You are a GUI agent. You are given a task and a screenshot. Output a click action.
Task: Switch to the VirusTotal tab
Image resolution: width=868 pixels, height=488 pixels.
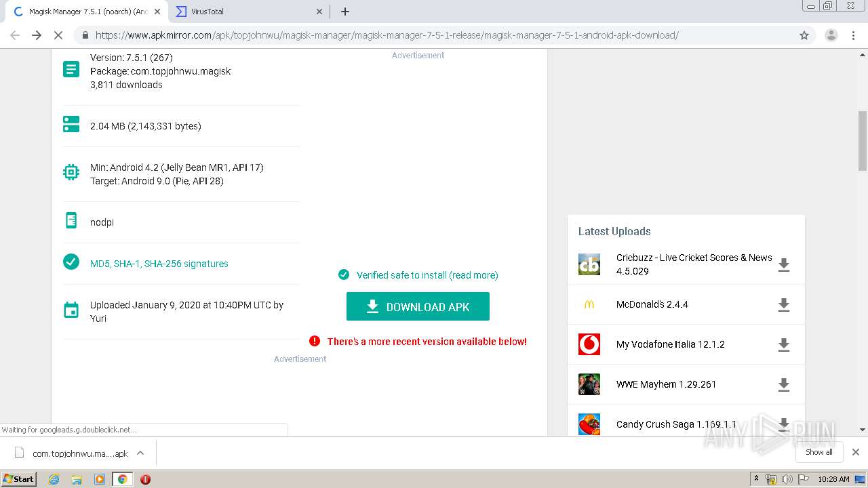(248, 12)
